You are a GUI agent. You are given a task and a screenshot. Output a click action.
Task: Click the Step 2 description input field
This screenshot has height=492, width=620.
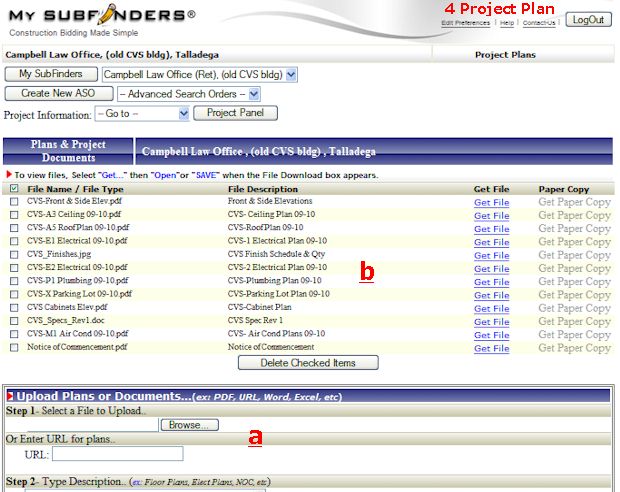[146, 490]
